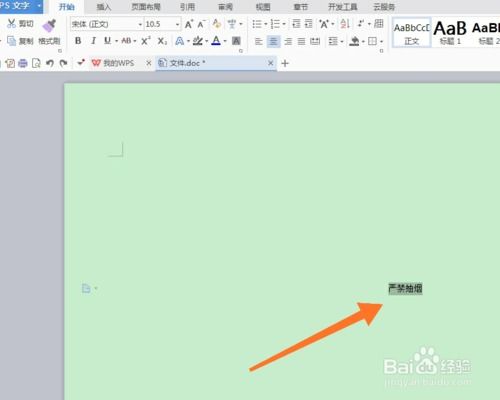Click the Print preview icon
The height and width of the screenshot is (400, 500).
(x=36, y=63)
